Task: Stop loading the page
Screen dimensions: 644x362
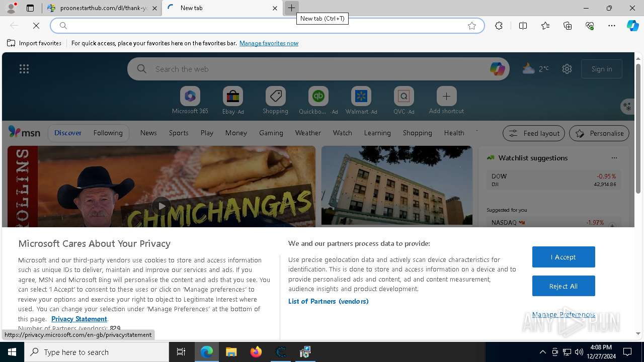Action: click(x=36, y=26)
